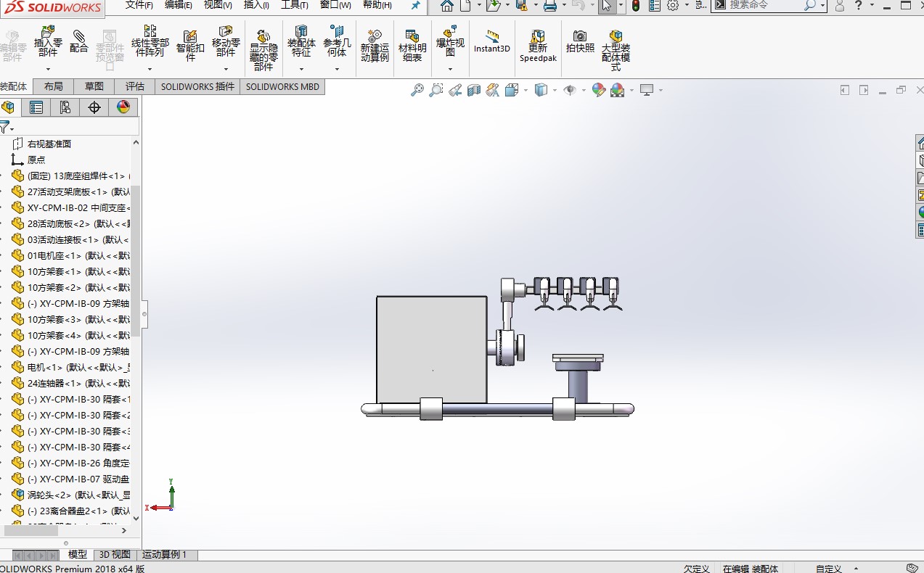Collapse the left panel with the left-arrow box
924x573 pixels.
845,90
